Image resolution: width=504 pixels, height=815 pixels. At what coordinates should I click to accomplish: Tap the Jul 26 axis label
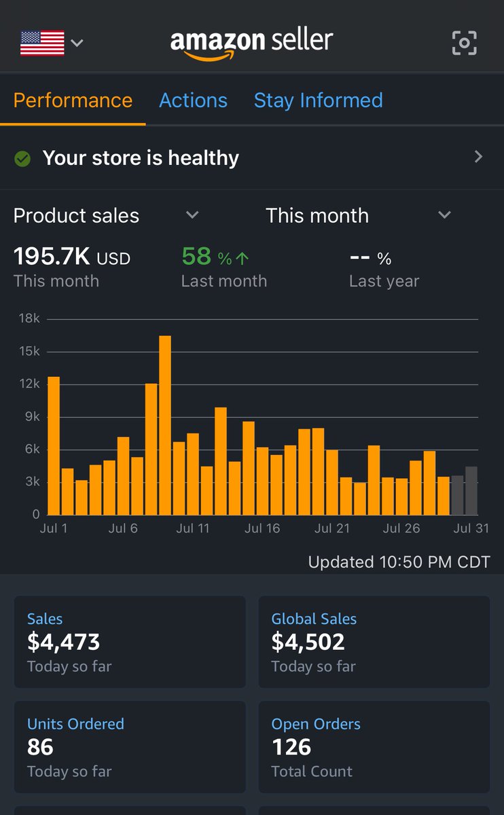(401, 528)
